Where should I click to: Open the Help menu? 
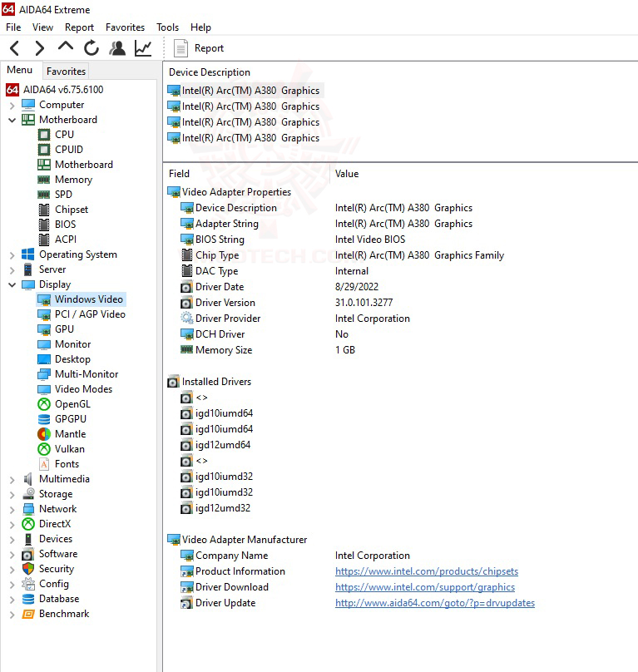[x=200, y=27]
